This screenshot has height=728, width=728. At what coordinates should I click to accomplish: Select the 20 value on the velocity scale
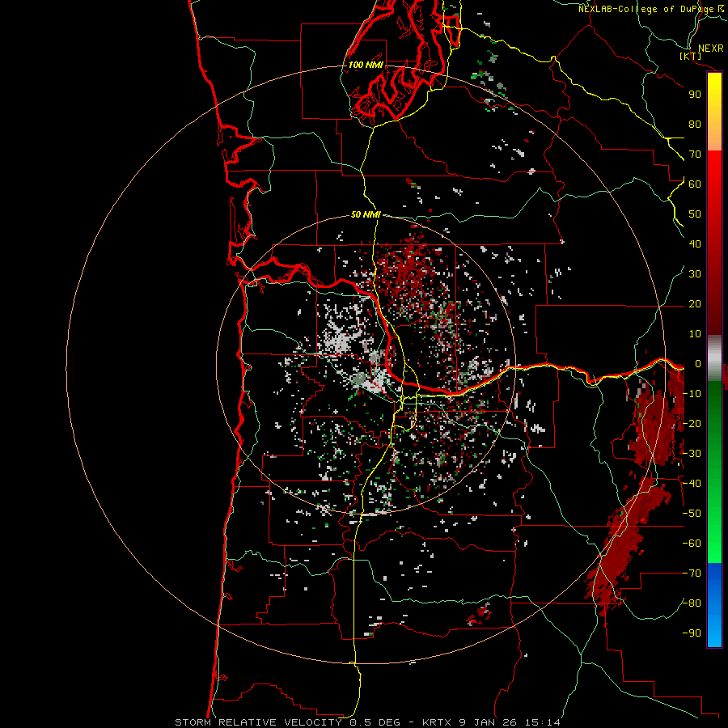pyautogui.click(x=695, y=303)
